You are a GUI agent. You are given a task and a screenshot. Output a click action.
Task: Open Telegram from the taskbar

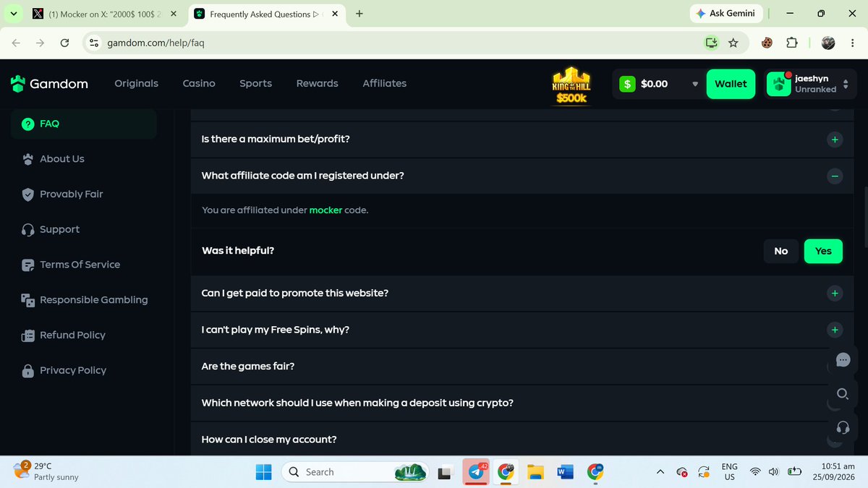click(476, 472)
